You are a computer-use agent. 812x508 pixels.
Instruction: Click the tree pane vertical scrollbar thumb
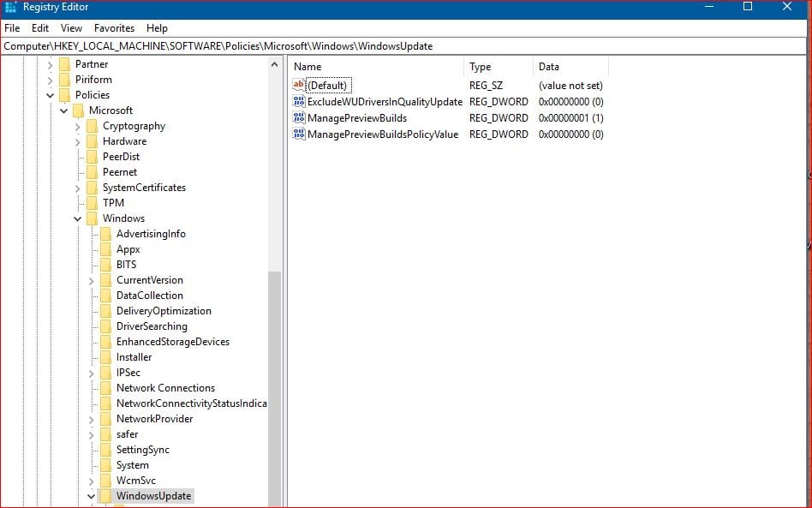pos(274,388)
